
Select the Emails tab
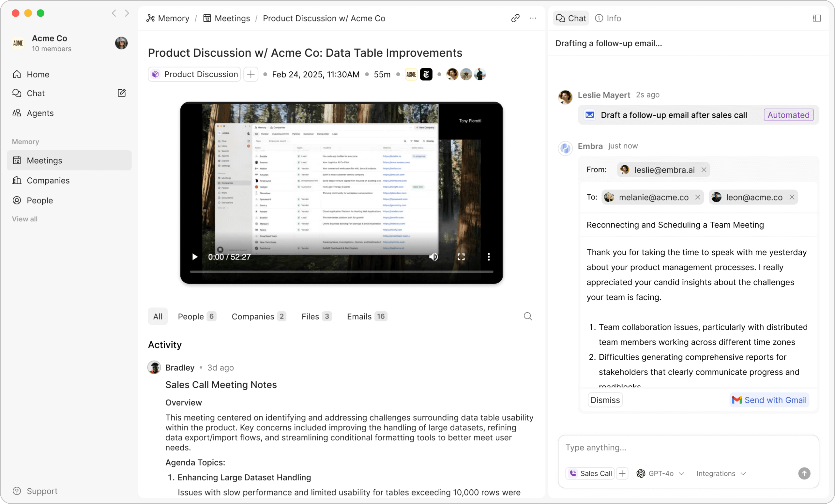click(366, 316)
